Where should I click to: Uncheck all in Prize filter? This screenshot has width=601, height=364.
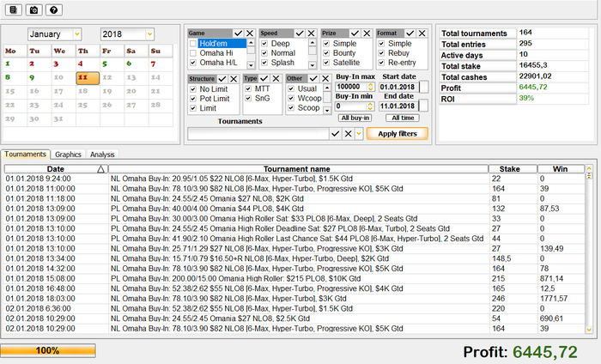pos(367,33)
